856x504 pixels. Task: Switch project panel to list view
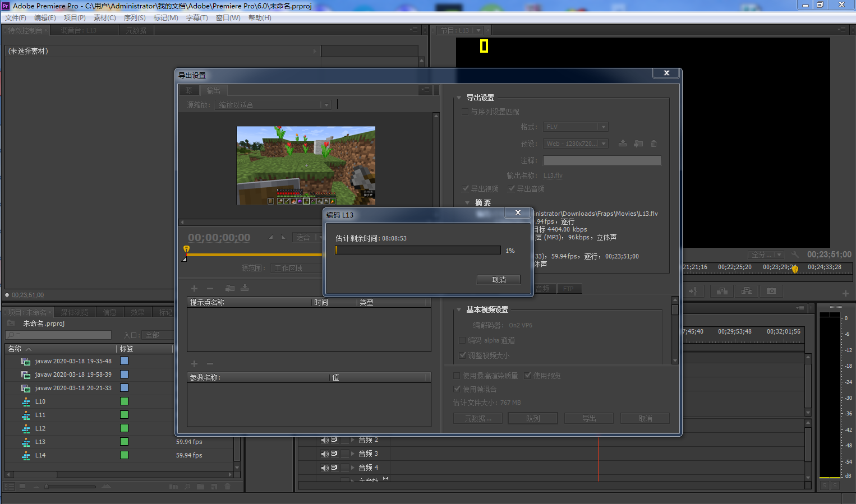point(9,487)
